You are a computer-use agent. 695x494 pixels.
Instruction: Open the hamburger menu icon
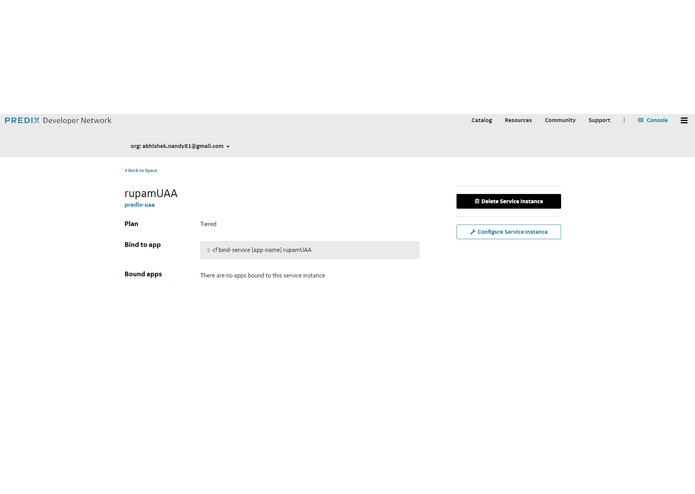pyautogui.click(x=684, y=120)
